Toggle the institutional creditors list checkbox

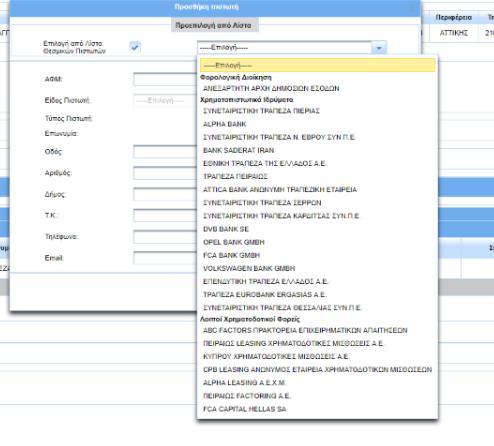coord(135,47)
